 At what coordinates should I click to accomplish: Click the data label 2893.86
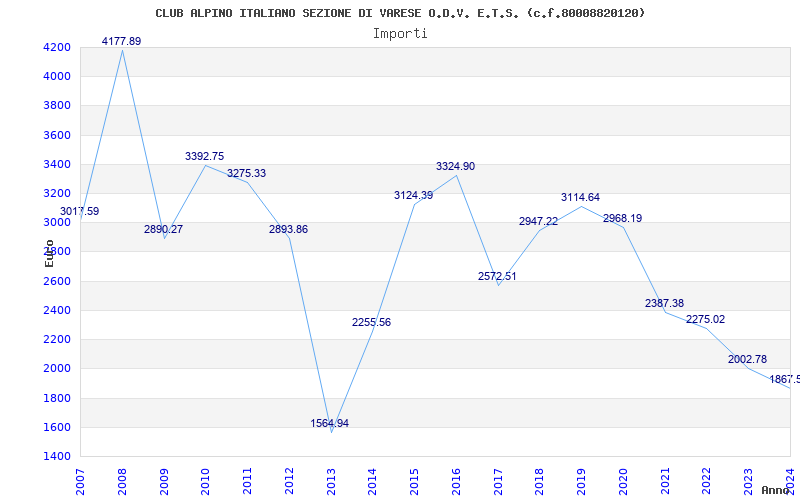point(288,229)
